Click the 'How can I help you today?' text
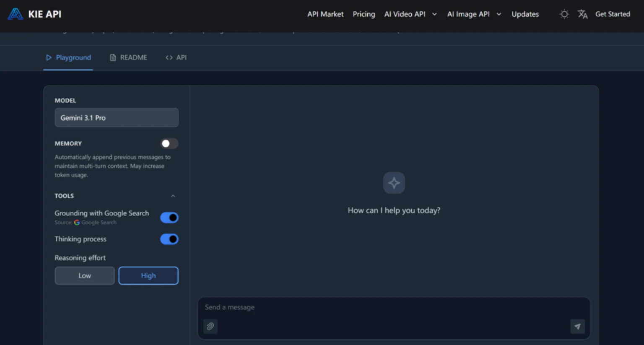This screenshot has height=345, width=644. pos(394,210)
